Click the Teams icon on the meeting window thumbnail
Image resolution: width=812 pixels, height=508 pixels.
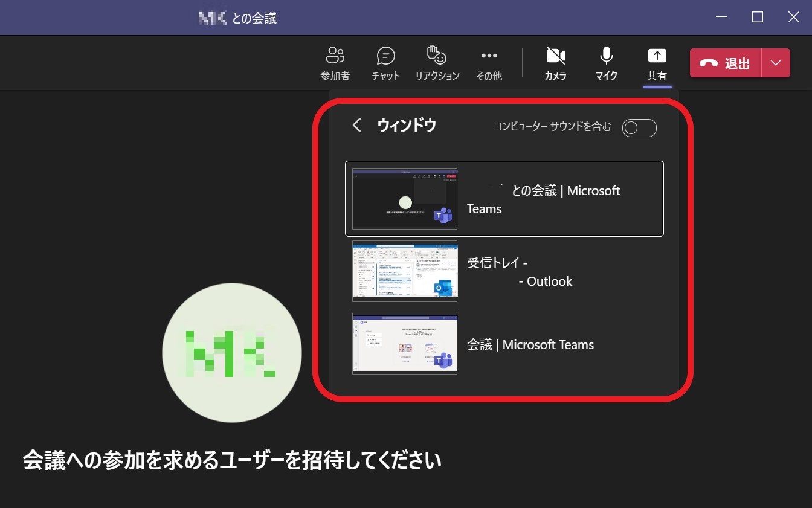[443, 216]
